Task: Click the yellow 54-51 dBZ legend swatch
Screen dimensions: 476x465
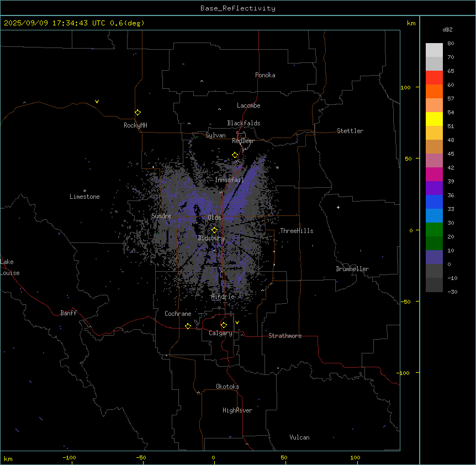Action: tap(434, 119)
